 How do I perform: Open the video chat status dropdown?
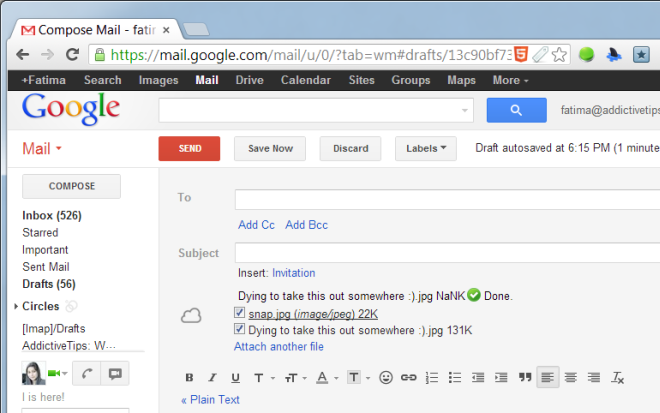[64, 373]
